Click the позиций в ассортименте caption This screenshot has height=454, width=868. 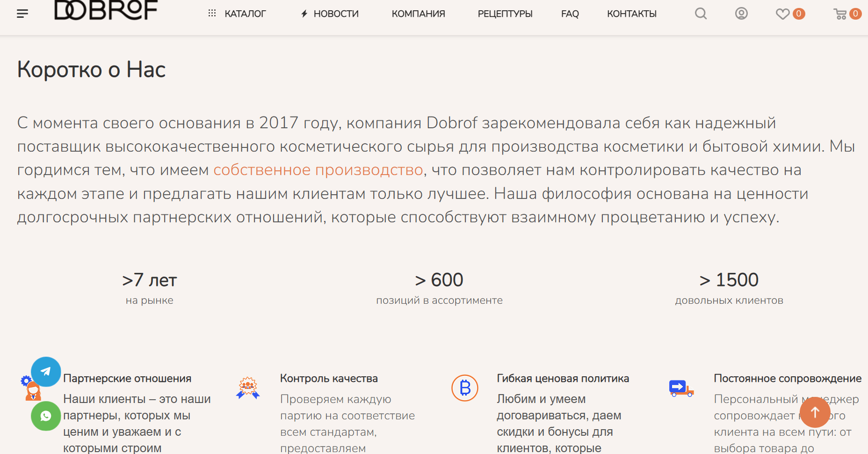440,300
